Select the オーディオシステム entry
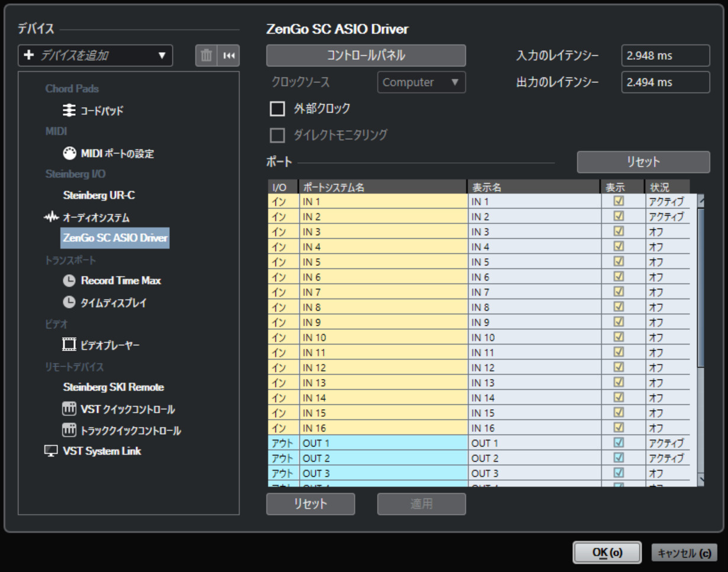 click(x=96, y=217)
